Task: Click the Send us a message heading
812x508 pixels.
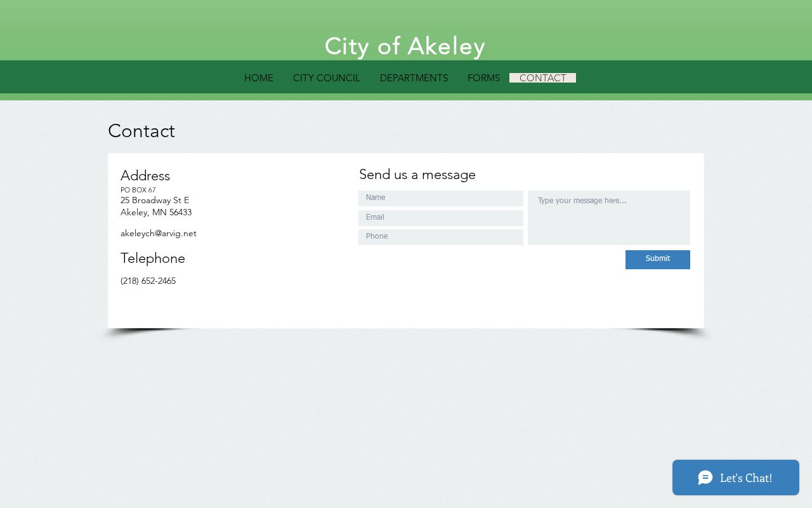Action: (x=417, y=175)
